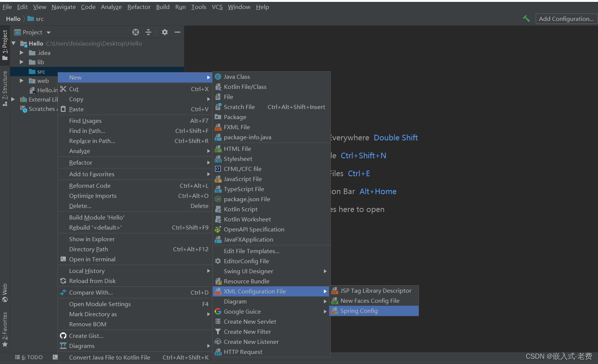Click the Add Configuration button
This screenshot has height=364, width=598.
click(x=566, y=18)
